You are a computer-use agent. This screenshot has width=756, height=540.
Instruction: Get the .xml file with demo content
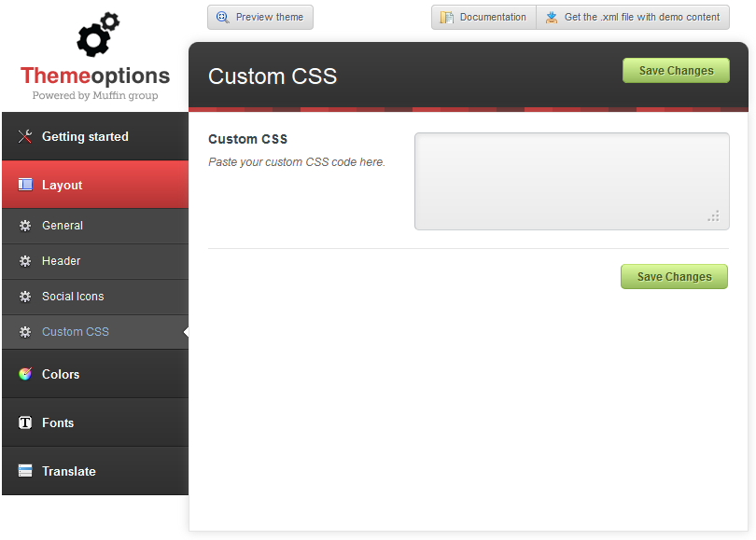coord(633,18)
